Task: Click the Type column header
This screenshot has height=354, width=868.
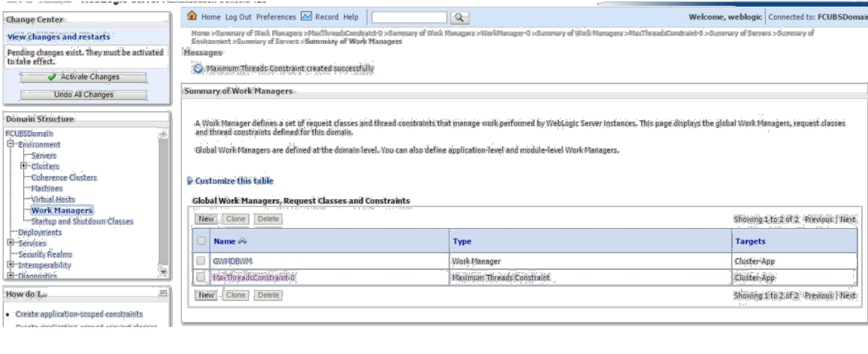Action: (x=462, y=241)
